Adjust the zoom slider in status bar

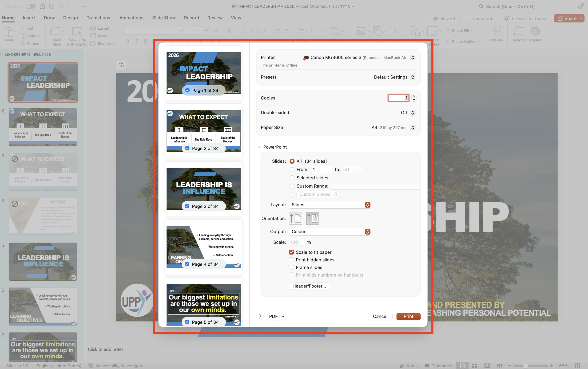(525, 365)
